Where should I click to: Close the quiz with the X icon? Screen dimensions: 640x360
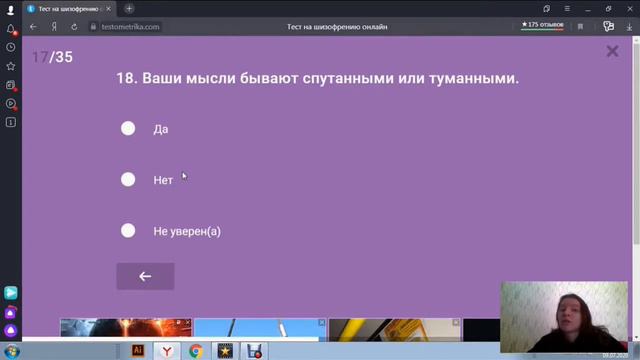(612, 51)
